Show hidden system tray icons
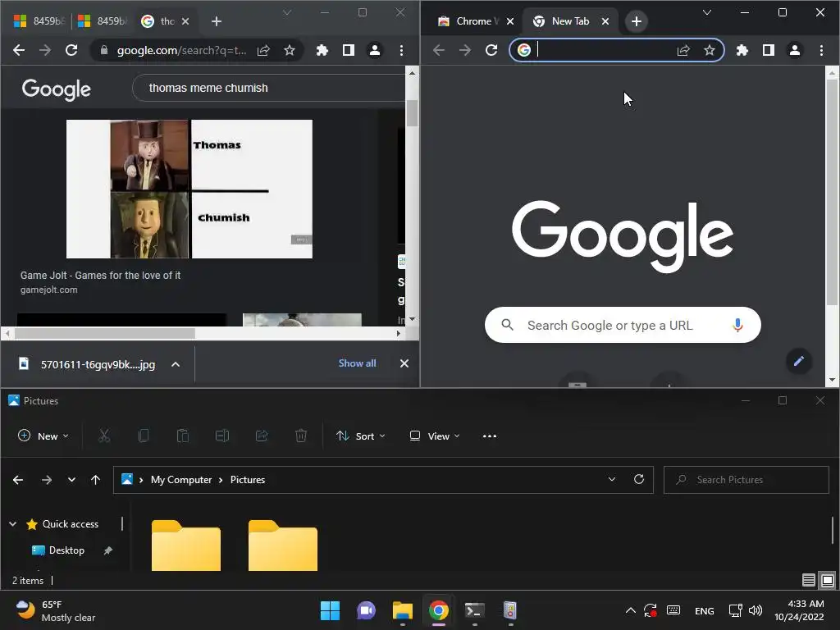The image size is (840, 630). [x=631, y=610]
